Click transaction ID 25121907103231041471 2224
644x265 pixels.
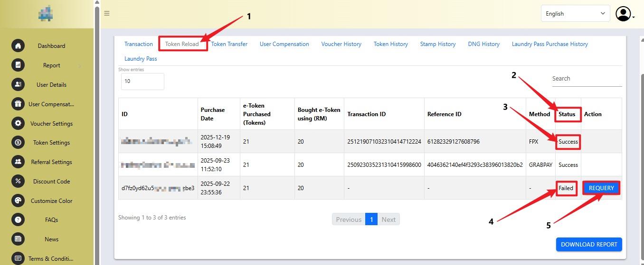(x=384, y=142)
